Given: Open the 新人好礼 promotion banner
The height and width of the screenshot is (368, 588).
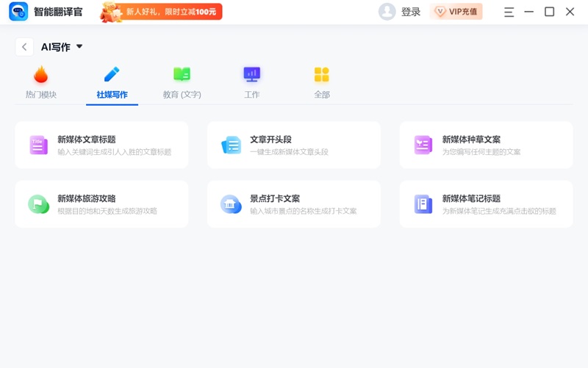Looking at the screenshot, I should pyautogui.click(x=161, y=12).
